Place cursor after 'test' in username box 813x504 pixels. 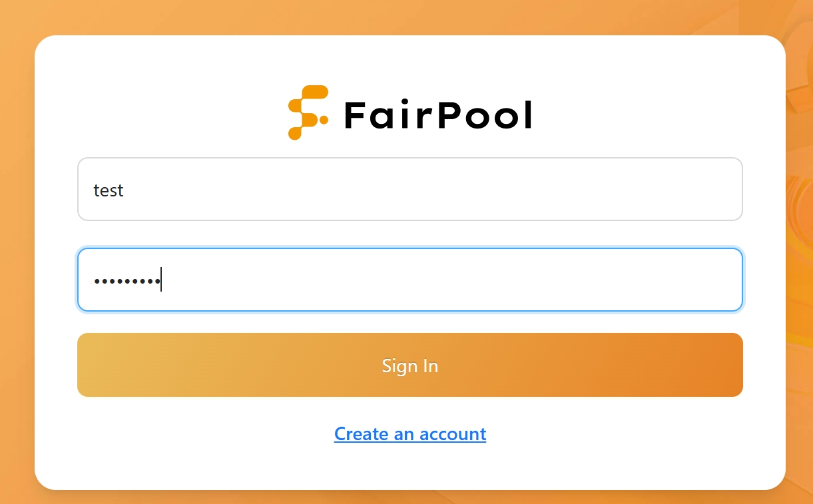(x=125, y=190)
